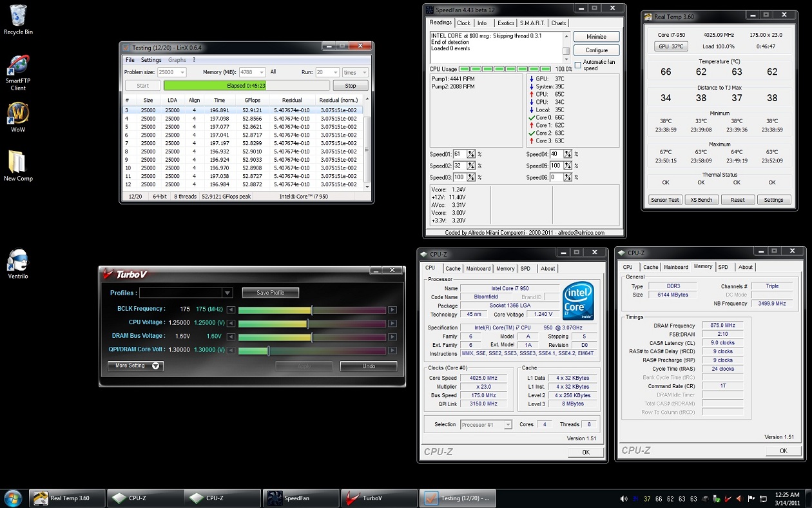Click the CPU Voltage decrease arrow
Screen dimensions: 812x508
[x=231, y=323]
